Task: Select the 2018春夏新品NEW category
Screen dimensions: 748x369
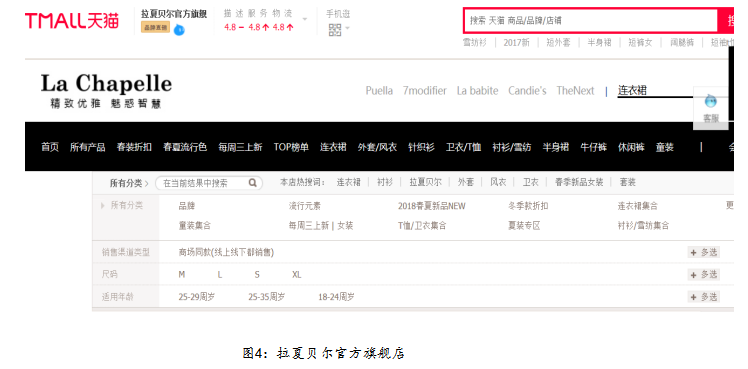Action: [x=432, y=206]
